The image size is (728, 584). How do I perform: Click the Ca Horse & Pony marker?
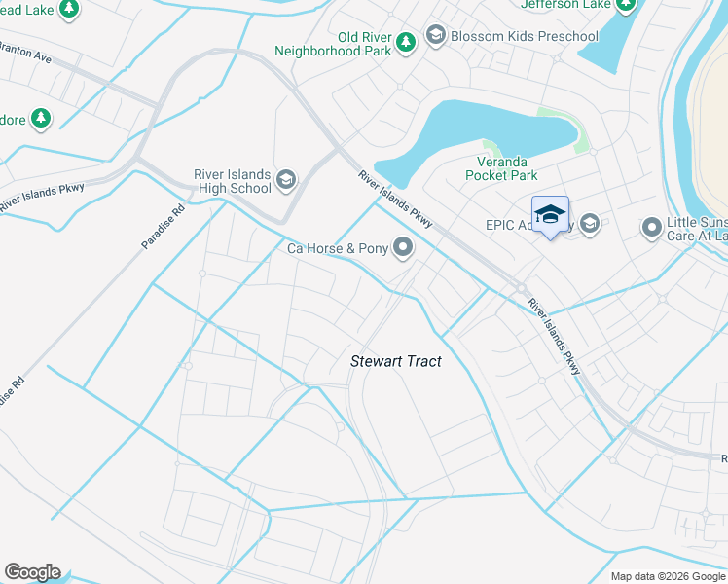click(403, 246)
